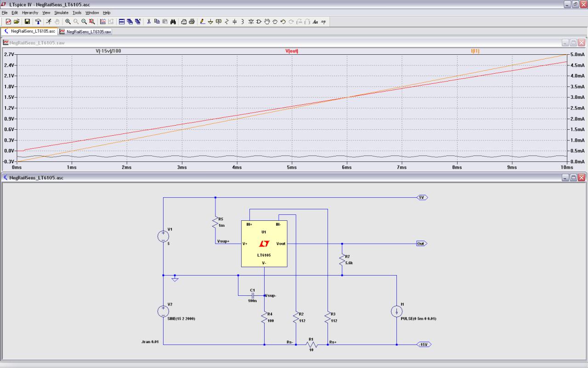Screen dimensions: 588x368
Task: Open Print Setup from the toolbar
Action: point(184,22)
